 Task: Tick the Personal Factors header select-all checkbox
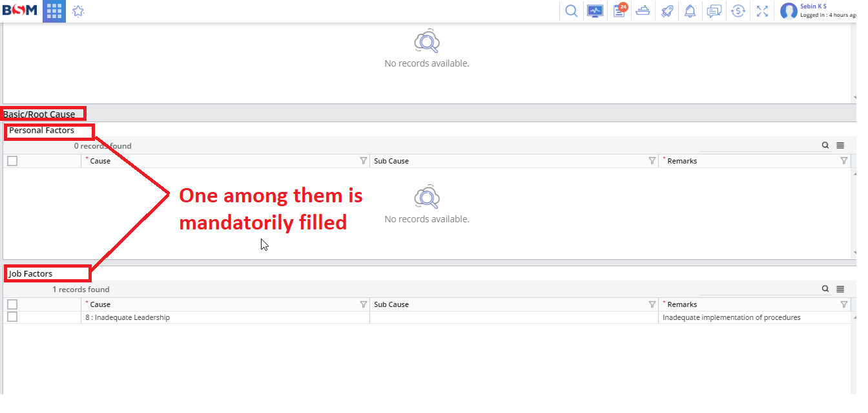12,161
